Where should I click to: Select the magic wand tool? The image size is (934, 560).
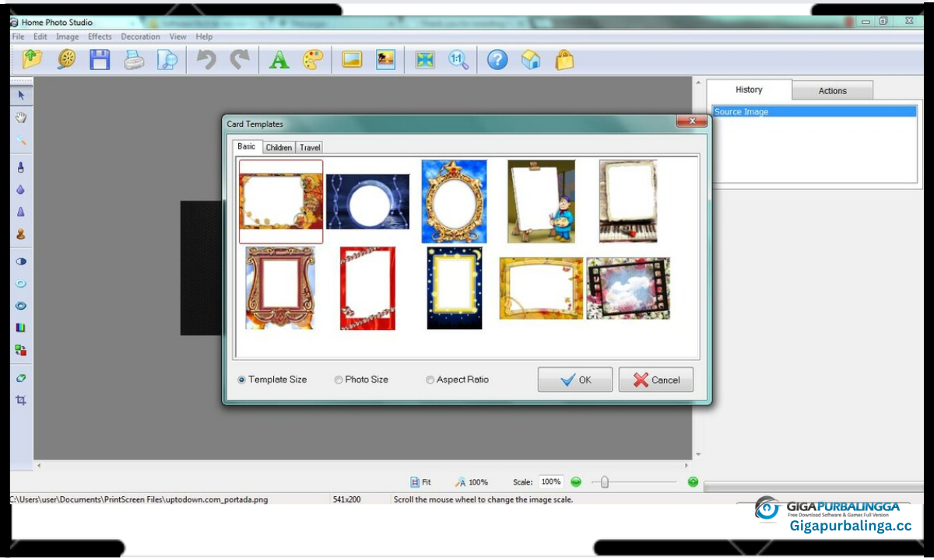click(21, 140)
